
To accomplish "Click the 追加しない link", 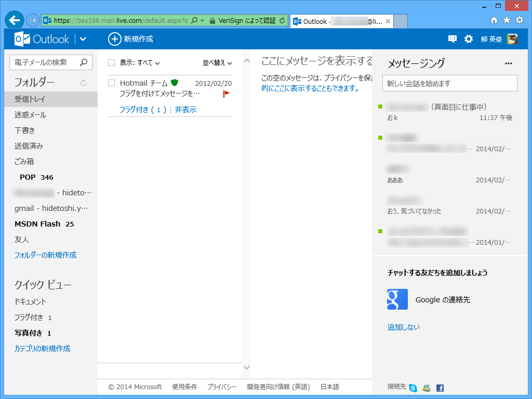I will [x=403, y=327].
